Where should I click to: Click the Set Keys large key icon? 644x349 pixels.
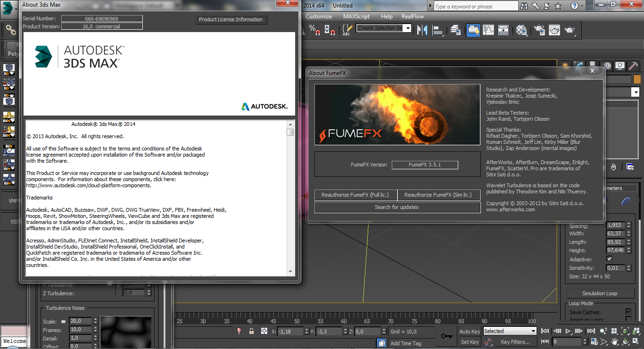pyautogui.click(x=446, y=336)
